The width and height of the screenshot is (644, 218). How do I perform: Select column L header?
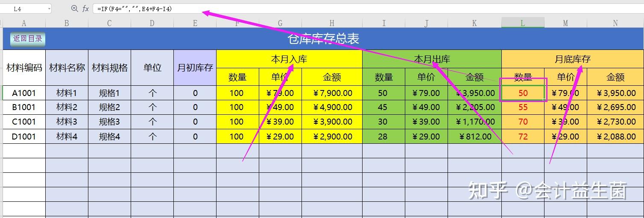tap(523, 23)
